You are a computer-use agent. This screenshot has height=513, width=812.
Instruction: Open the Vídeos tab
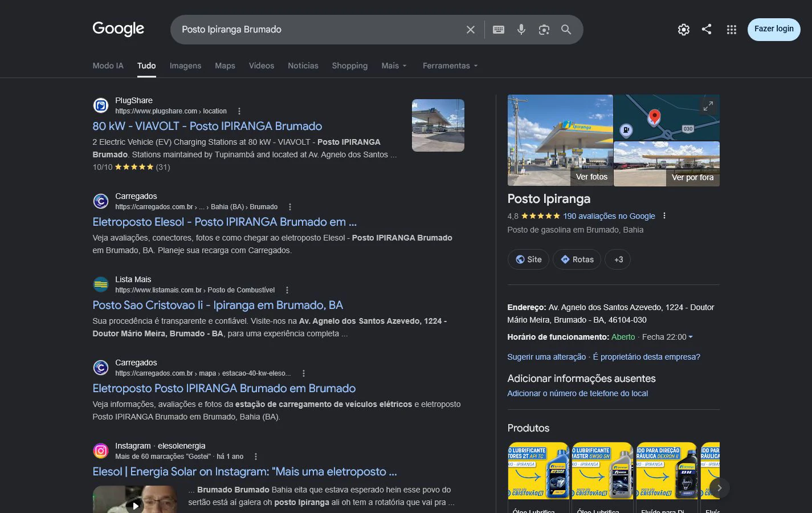(x=262, y=66)
